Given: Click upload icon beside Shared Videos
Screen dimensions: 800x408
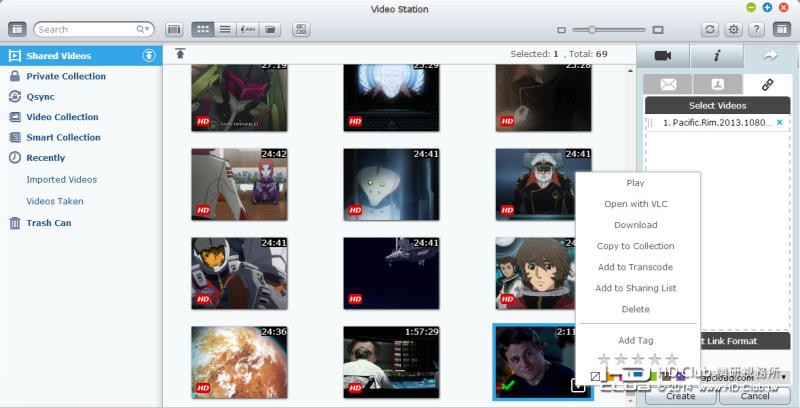Looking at the screenshot, I should click(x=148, y=56).
